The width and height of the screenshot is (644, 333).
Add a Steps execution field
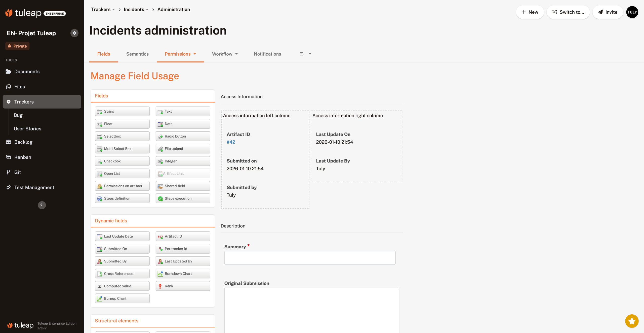click(x=183, y=198)
